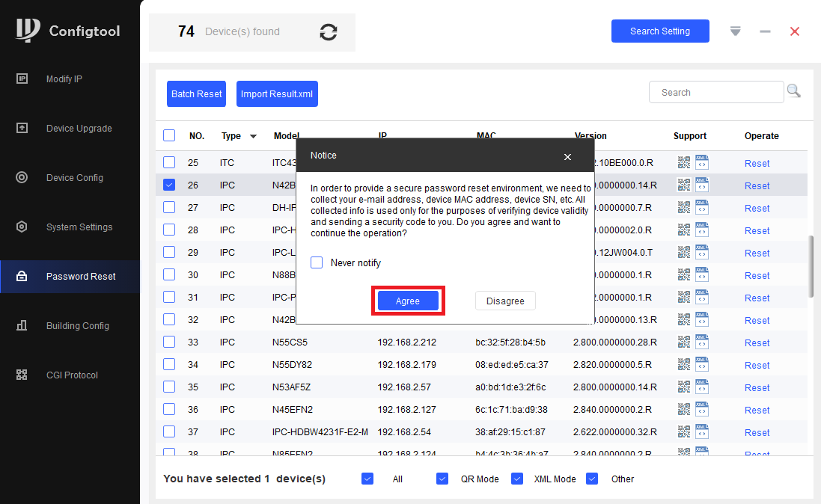Viewport: 821px width, 504px height.
Task: Select the header select-all checkbox
Action: click(x=169, y=135)
